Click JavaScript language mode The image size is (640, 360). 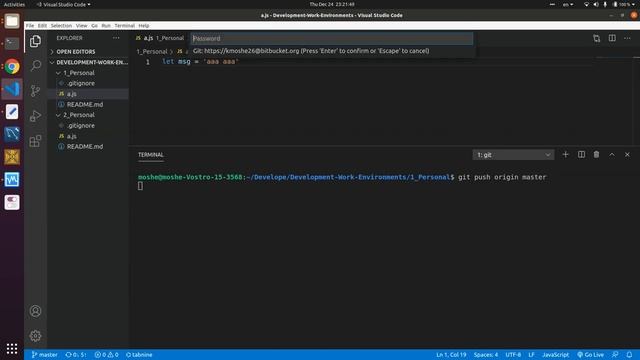click(556, 355)
